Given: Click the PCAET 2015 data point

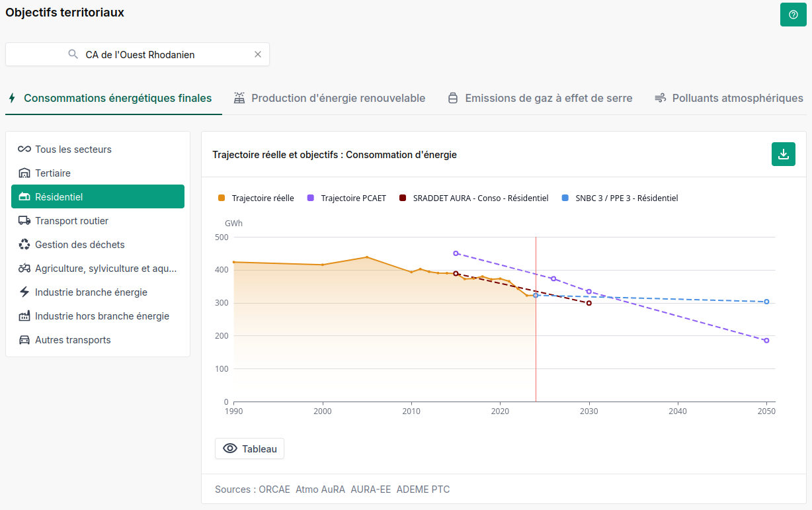Looking at the screenshot, I should point(456,253).
